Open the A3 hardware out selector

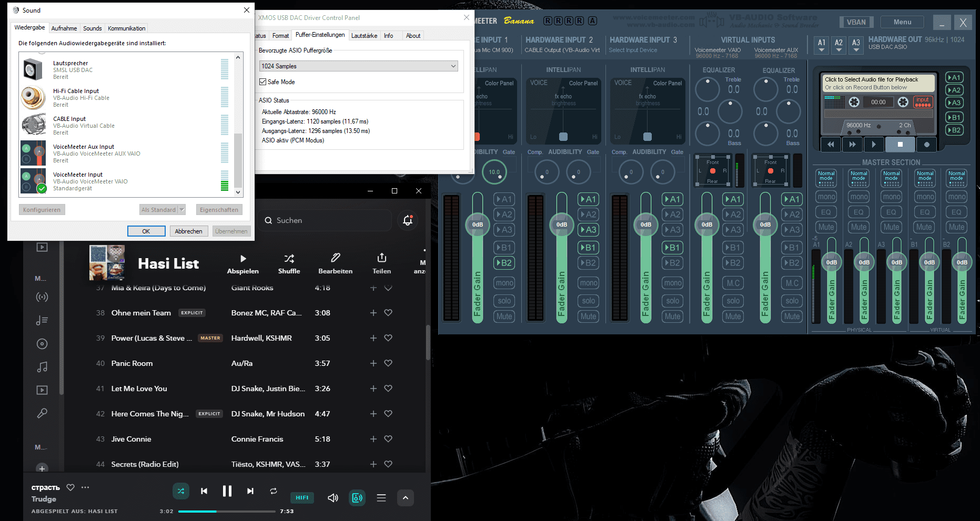[856, 45]
